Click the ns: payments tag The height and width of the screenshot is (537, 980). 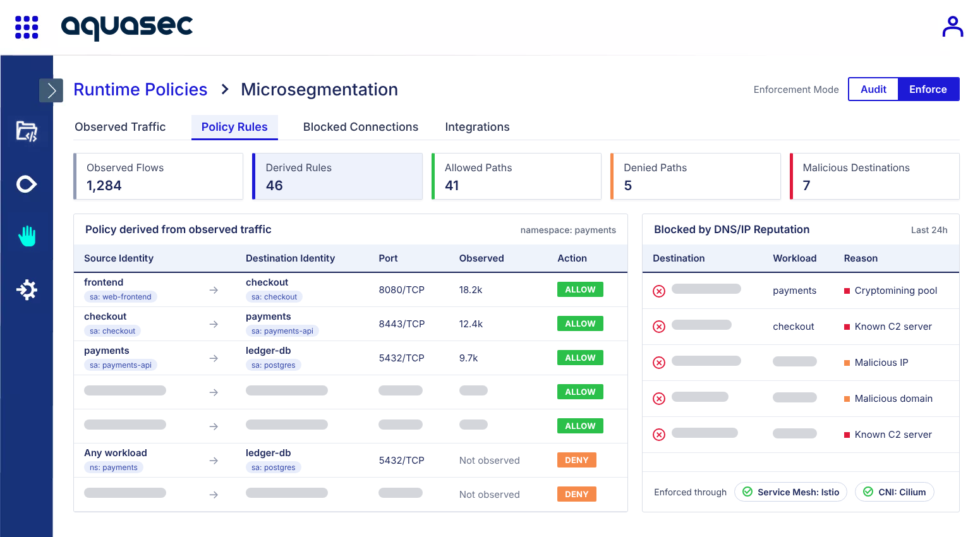point(114,468)
